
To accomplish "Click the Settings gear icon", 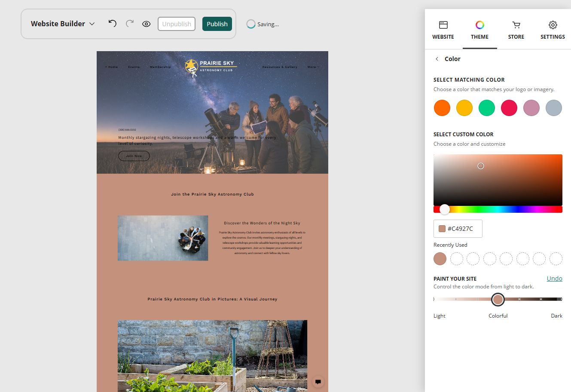I will click(553, 25).
